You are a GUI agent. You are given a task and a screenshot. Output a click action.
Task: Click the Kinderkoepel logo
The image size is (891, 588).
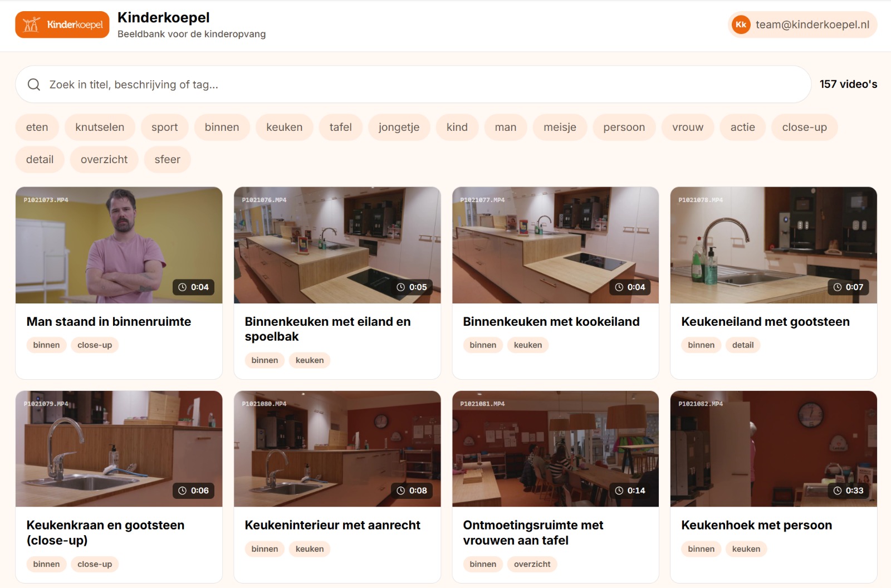pyautogui.click(x=62, y=24)
